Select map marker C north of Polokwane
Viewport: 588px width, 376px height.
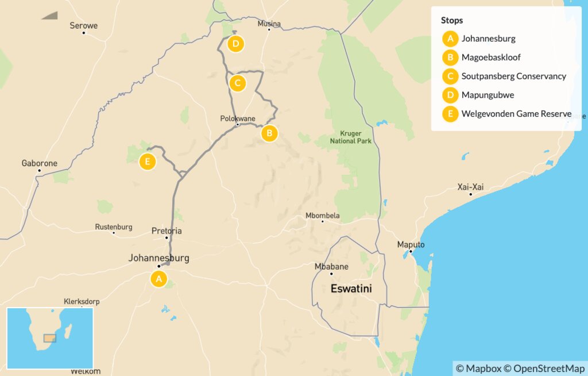click(x=237, y=83)
